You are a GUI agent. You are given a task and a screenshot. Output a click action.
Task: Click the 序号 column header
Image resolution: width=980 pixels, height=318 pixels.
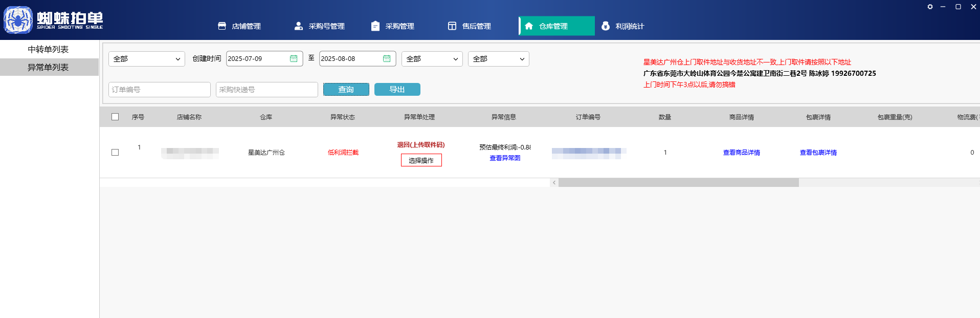138,117
